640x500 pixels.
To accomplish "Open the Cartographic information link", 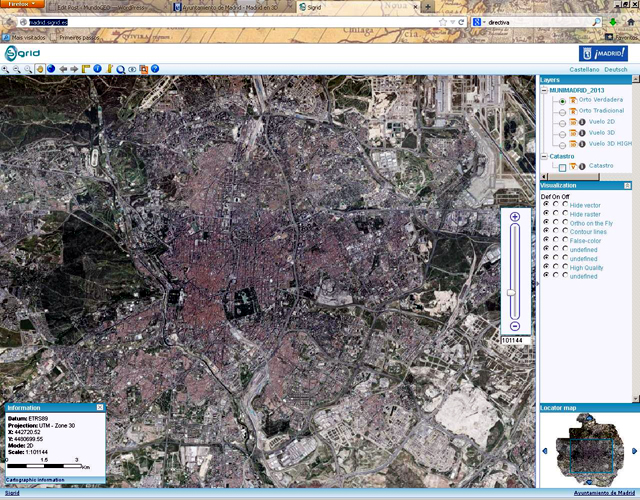I will 36,480.
